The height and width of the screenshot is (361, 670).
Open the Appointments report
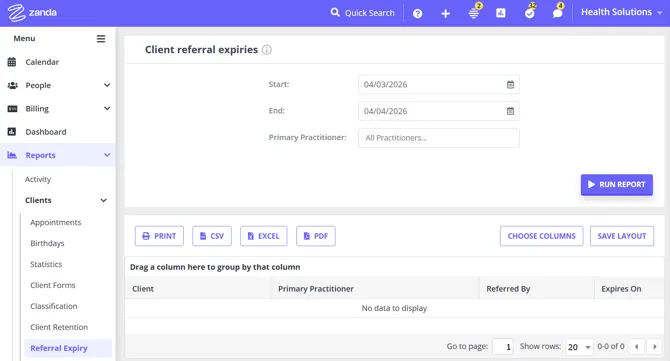pyautogui.click(x=56, y=223)
